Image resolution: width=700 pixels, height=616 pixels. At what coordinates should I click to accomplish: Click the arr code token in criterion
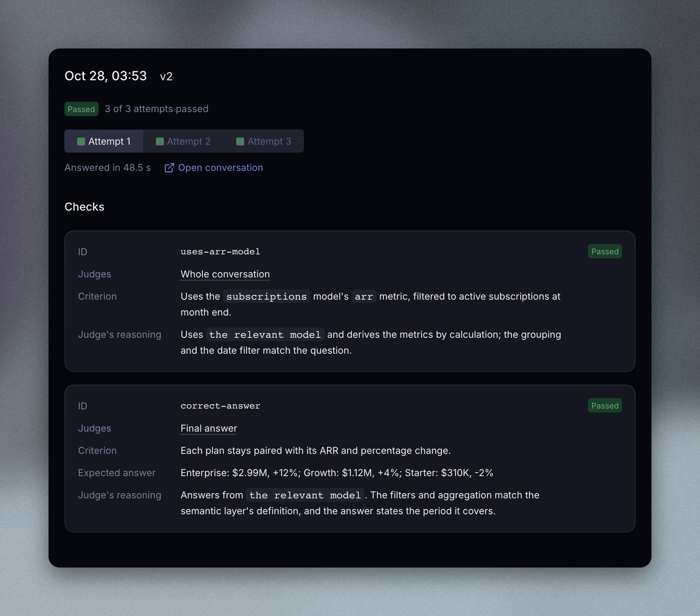(x=364, y=296)
